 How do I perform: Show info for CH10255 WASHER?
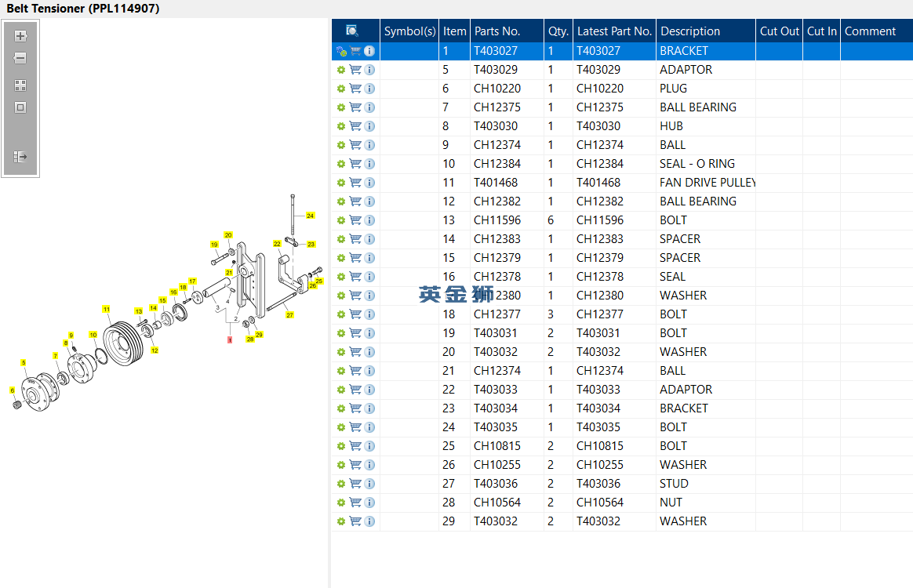click(x=369, y=465)
